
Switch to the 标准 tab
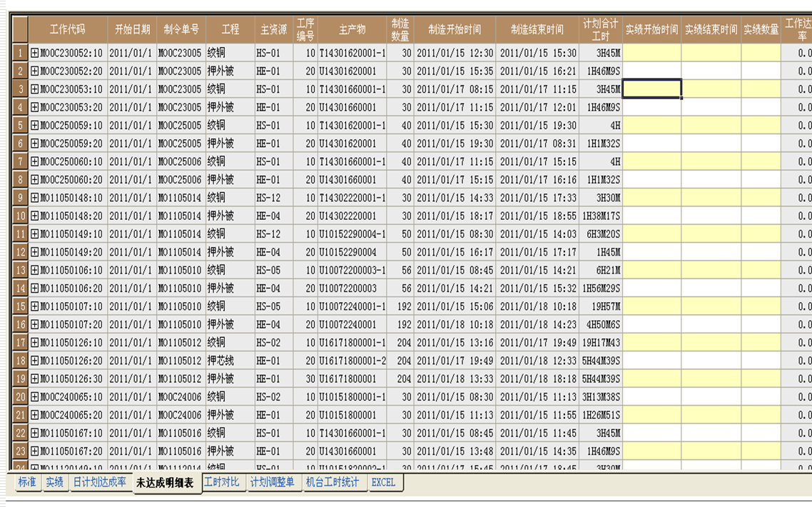26,483
